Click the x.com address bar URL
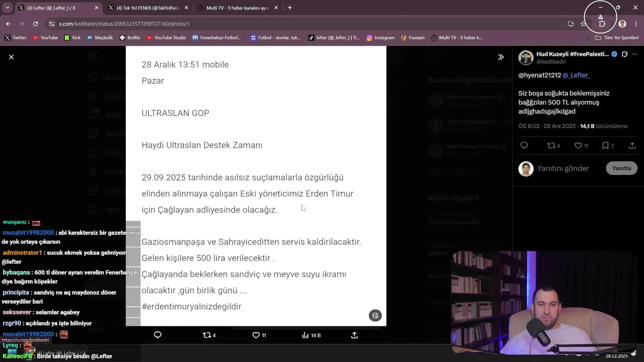 (x=124, y=24)
